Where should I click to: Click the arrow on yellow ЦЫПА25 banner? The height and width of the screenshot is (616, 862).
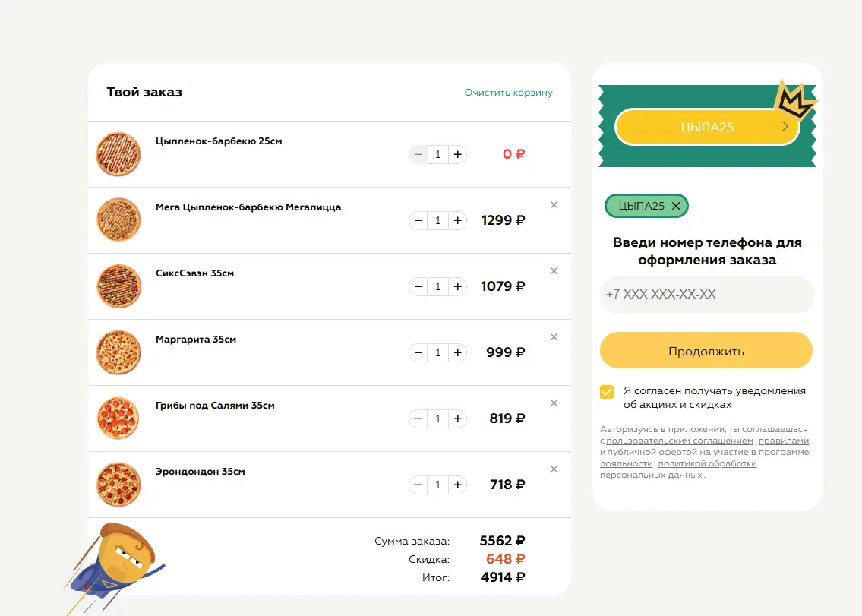pyautogui.click(x=785, y=127)
